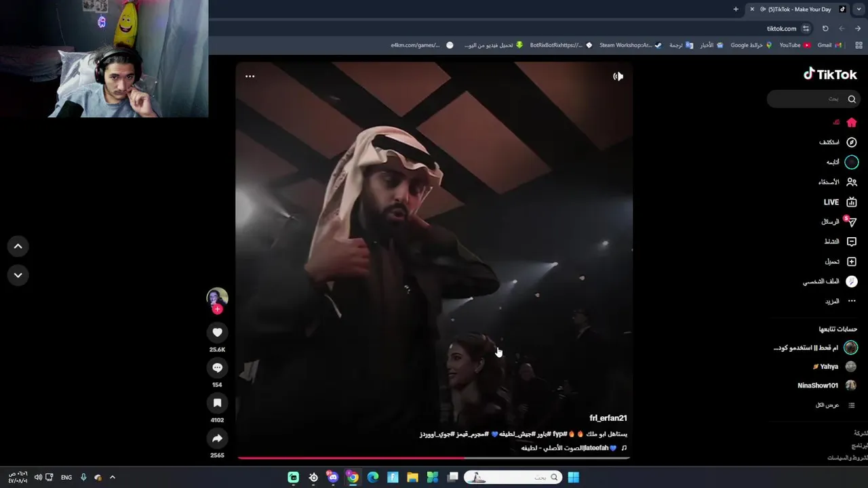
Task: Mute the video sound
Action: pyautogui.click(x=618, y=76)
